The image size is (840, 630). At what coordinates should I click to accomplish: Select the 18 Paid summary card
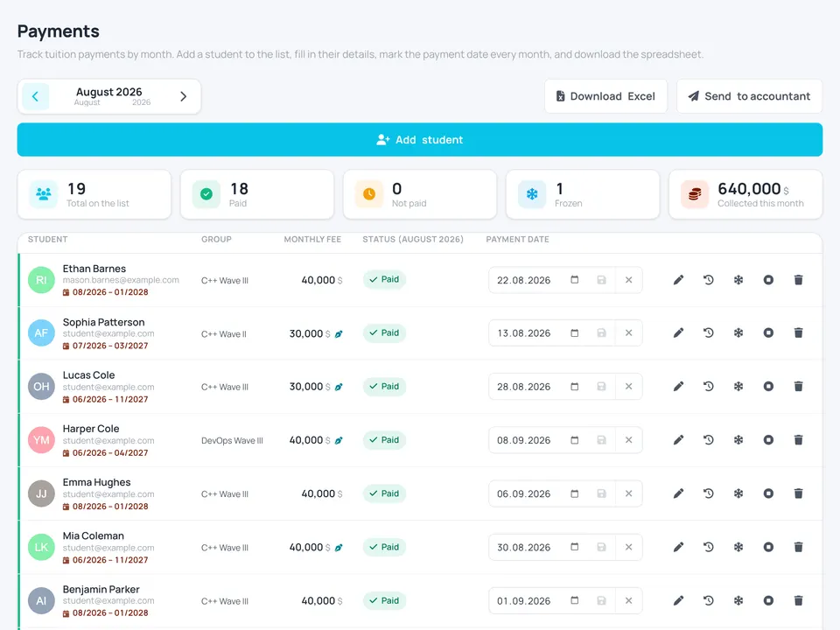click(x=257, y=194)
